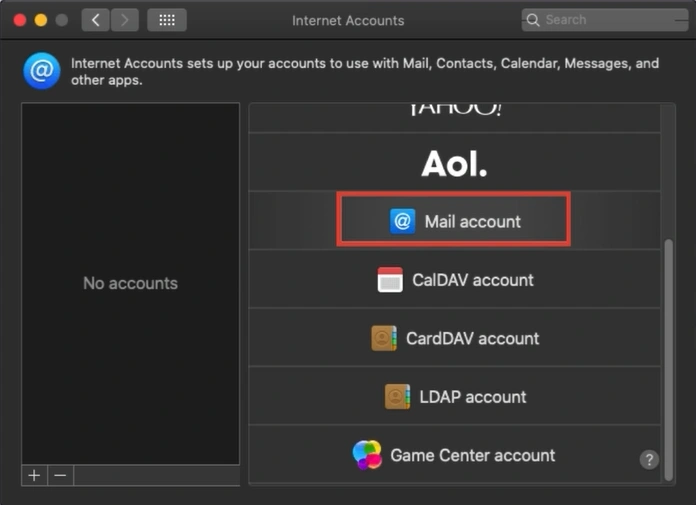Add a CalDAV account

tap(454, 279)
